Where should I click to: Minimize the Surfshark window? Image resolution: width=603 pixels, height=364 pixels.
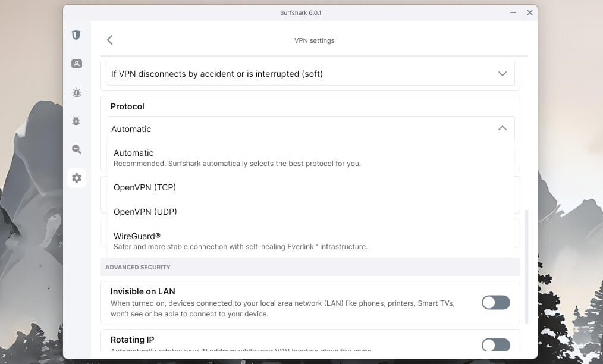pyautogui.click(x=513, y=12)
